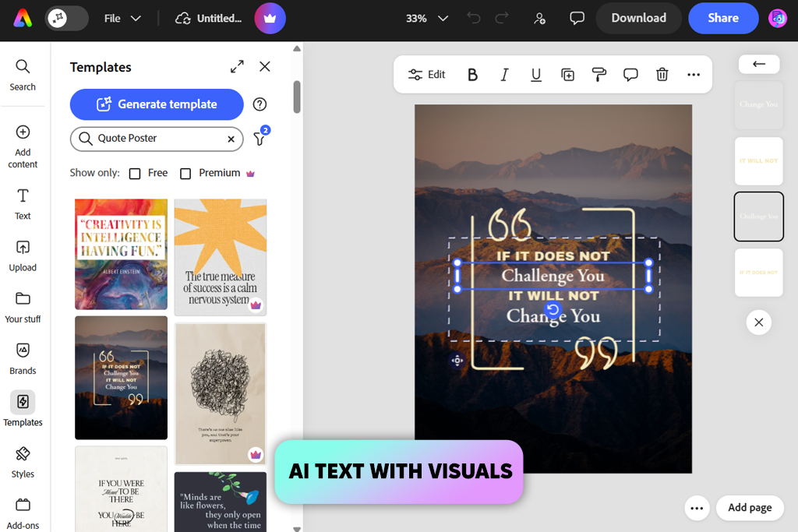Screen dimensions: 798x532
Task: Add a comment from the text toolbar
Action: tap(630, 75)
